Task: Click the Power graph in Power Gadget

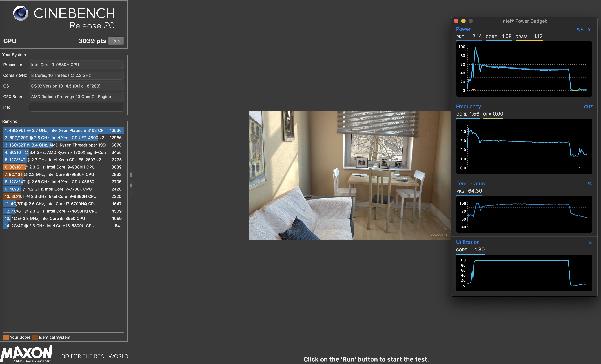Action: (524, 69)
